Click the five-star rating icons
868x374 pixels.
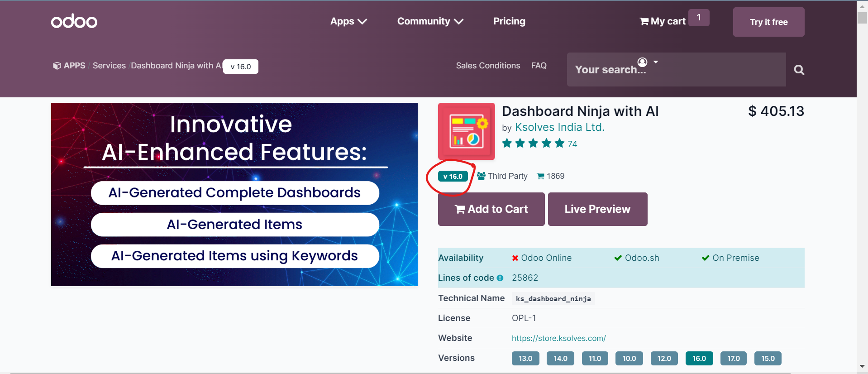[533, 144]
